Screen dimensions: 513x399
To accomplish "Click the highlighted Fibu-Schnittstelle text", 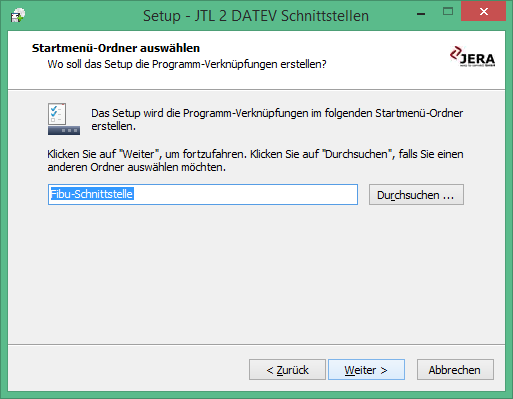I will tap(92, 194).
